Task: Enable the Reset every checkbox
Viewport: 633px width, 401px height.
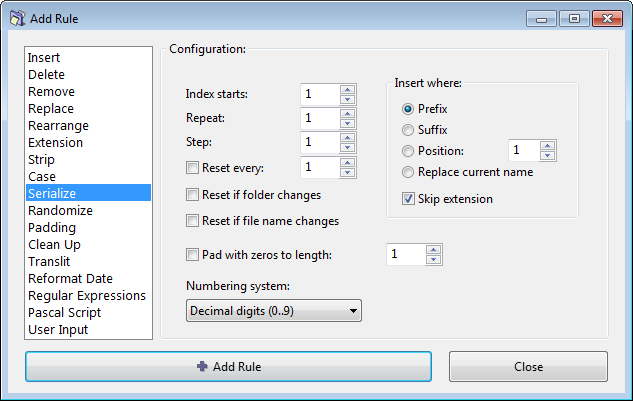Action: click(x=192, y=168)
